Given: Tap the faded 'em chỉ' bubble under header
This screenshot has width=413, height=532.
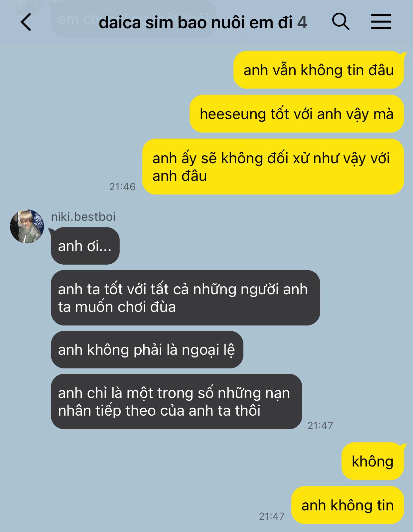Looking at the screenshot, I should 134,19.
